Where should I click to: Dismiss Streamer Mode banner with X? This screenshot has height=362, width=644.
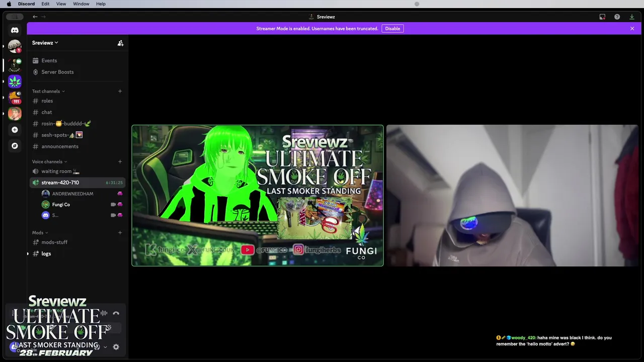coord(632,29)
